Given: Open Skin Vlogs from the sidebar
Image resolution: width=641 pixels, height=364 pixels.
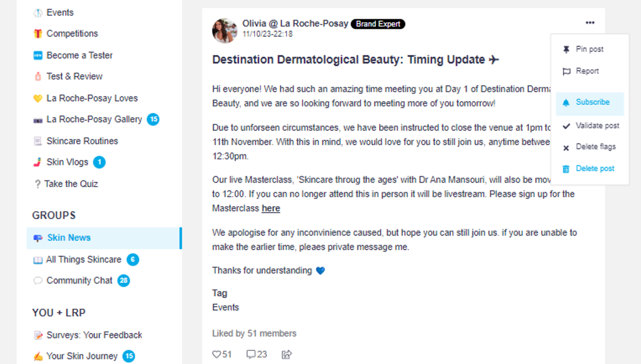Looking at the screenshot, I should coord(67,162).
